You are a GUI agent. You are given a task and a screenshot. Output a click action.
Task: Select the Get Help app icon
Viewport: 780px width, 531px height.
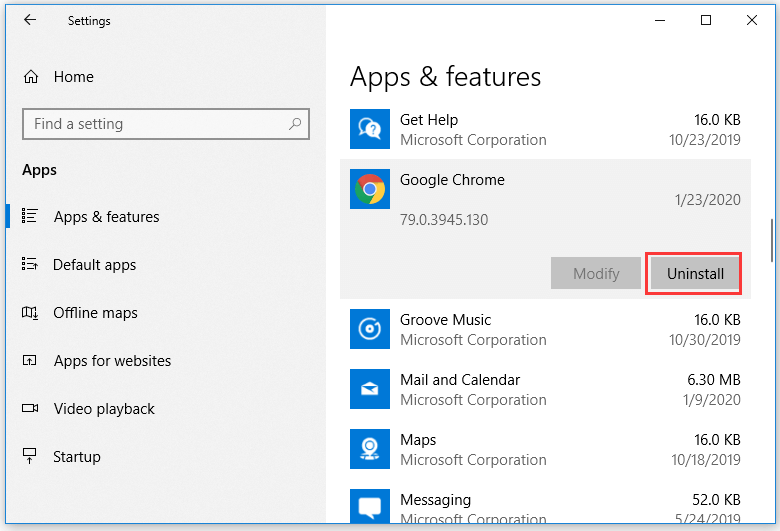[x=370, y=129]
